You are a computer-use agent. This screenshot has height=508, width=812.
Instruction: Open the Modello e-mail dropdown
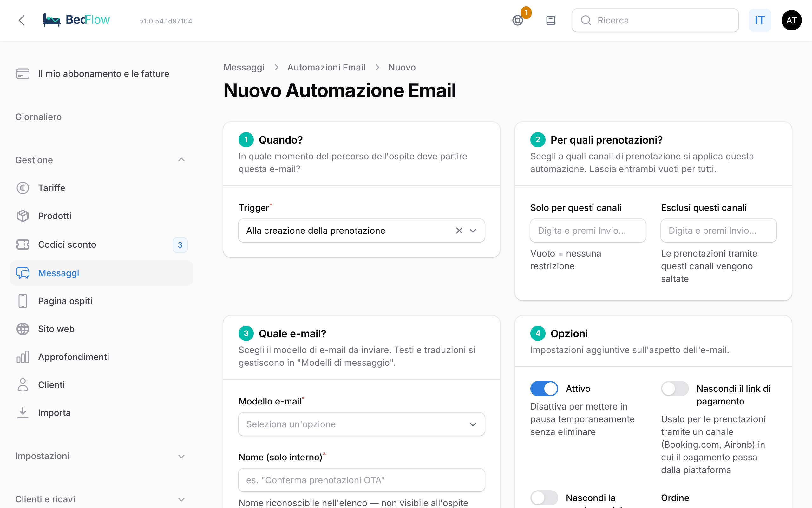pos(361,424)
